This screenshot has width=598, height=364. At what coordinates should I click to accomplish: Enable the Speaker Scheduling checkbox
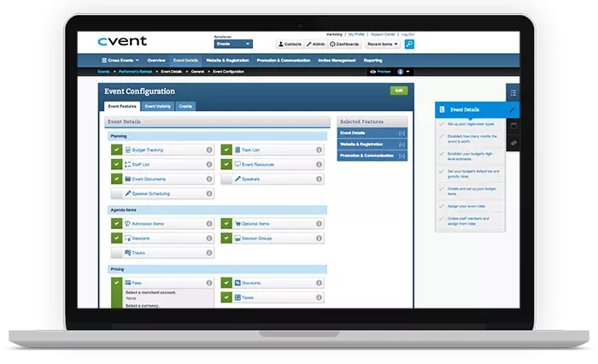[x=116, y=194]
